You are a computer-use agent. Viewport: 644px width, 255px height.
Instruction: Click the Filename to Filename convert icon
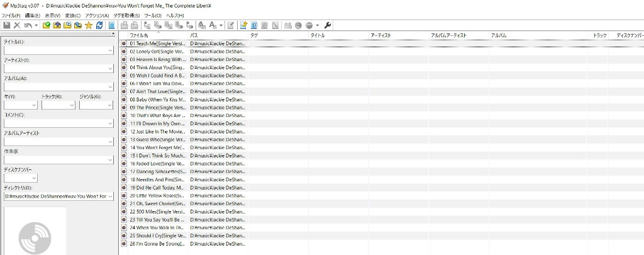[x=168, y=25]
